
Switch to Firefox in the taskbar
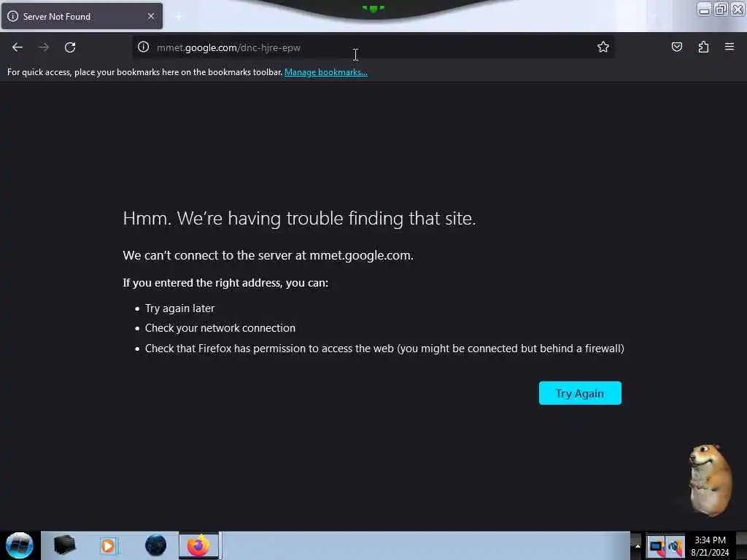point(198,545)
